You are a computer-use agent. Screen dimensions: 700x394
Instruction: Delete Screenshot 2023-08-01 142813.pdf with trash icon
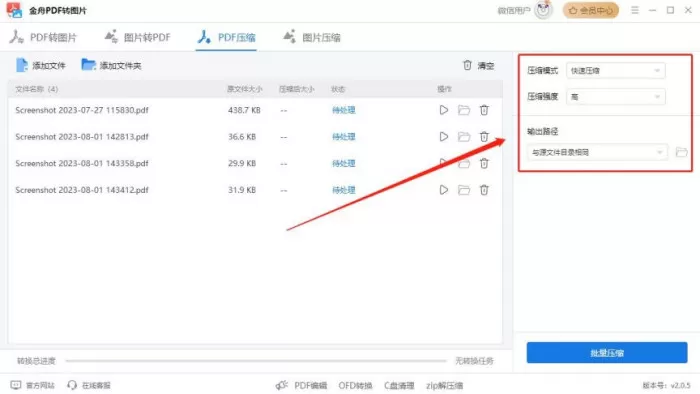pyautogui.click(x=484, y=137)
